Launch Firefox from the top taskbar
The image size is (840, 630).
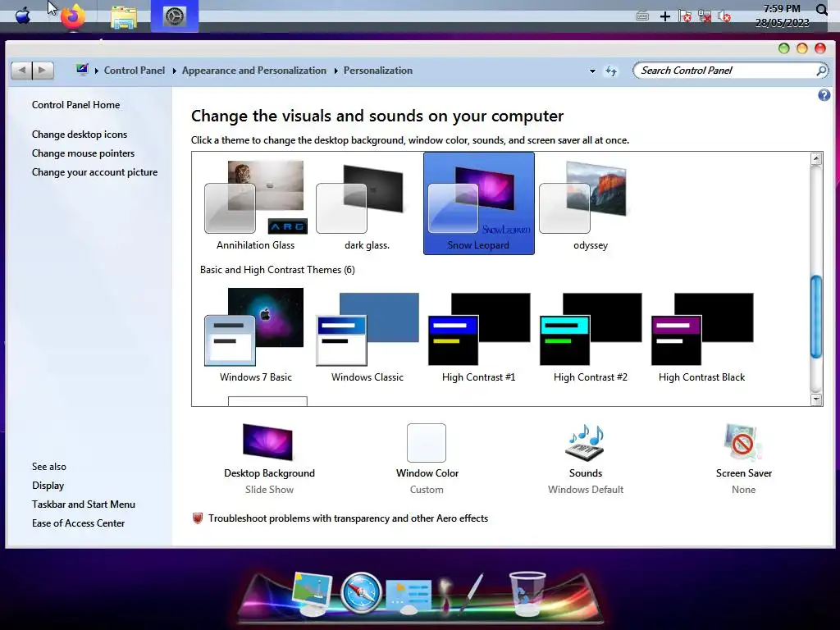73,16
